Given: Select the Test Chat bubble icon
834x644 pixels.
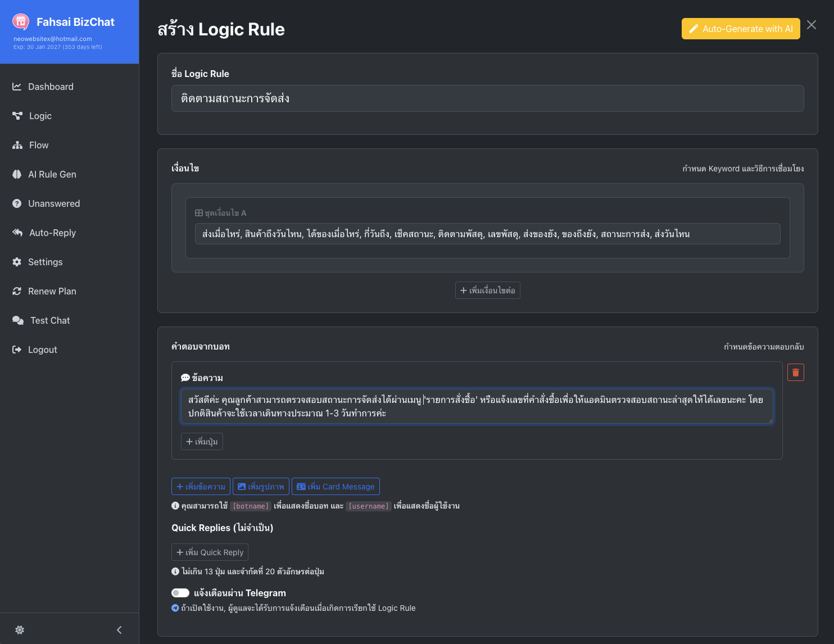Looking at the screenshot, I should (x=17, y=320).
